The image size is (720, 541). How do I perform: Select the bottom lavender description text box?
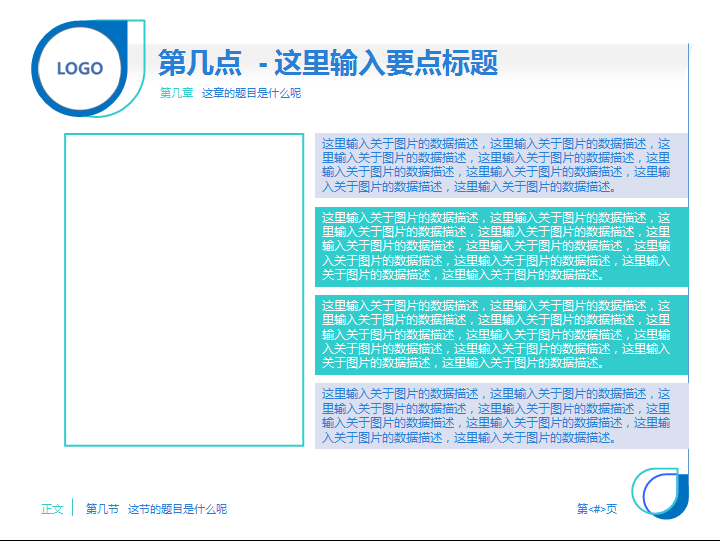click(x=501, y=416)
